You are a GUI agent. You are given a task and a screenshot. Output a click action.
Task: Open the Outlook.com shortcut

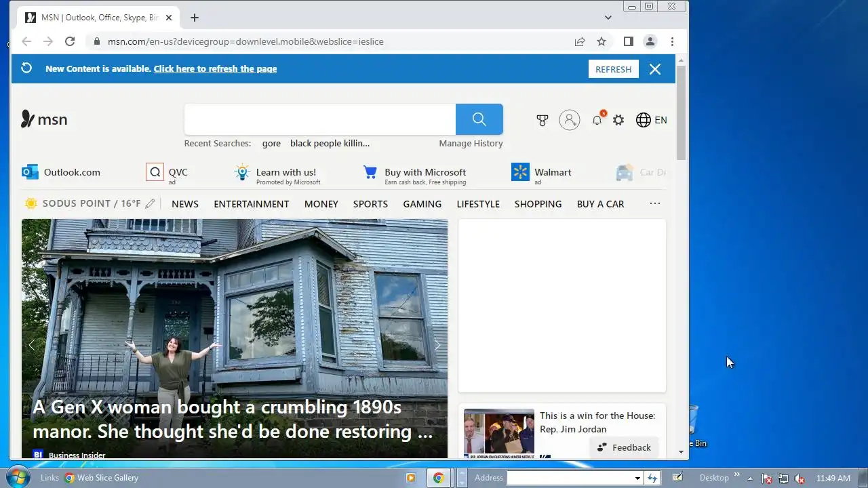pyautogui.click(x=61, y=172)
